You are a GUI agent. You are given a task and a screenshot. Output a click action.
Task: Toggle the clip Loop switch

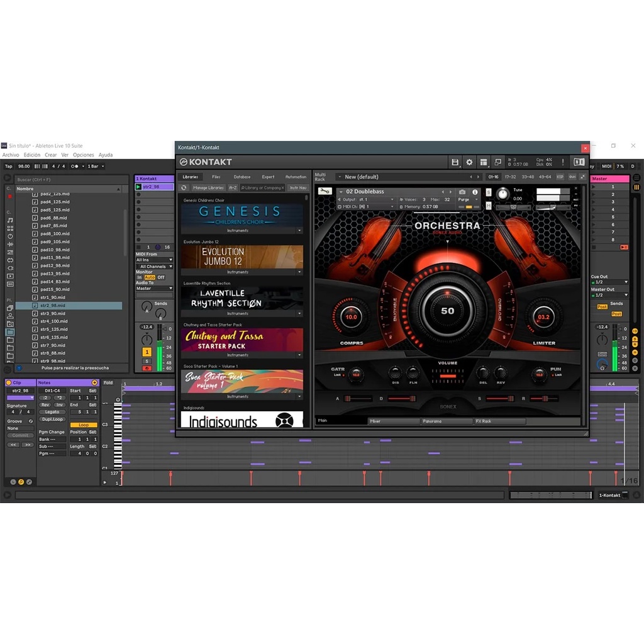point(84,425)
